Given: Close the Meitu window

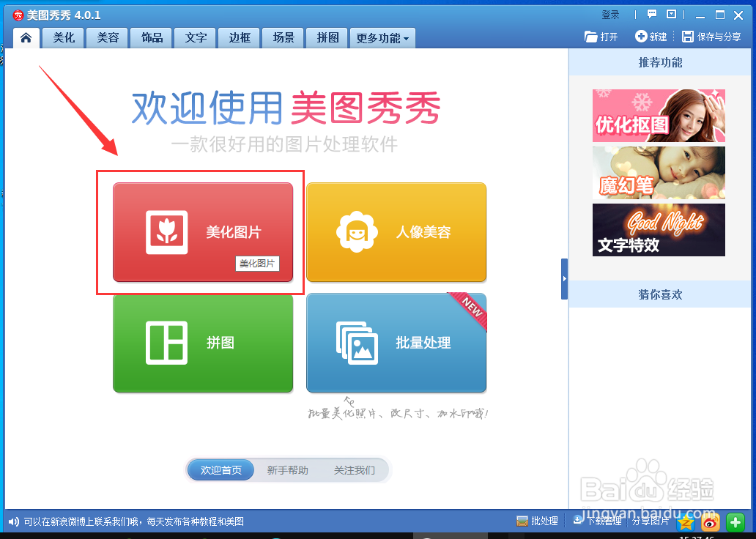Looking at the screenshot, I should tap(738, 15).
